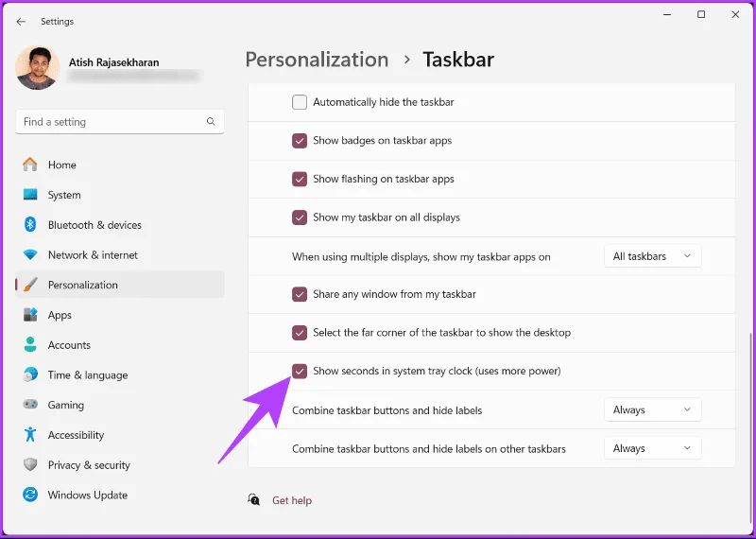The height and width of the screenshot is (539, 756).
Task: Maximize the Settings window
Action: click(701, 15)
